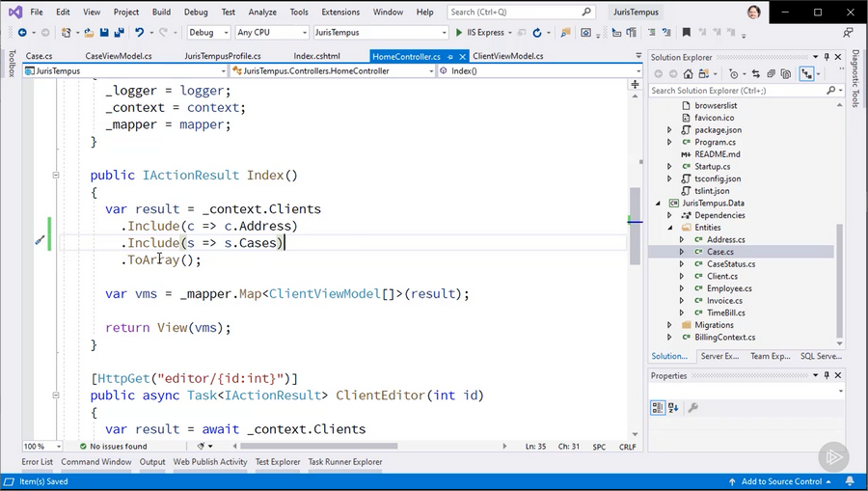Click the Find in Files icon

click(x=565, y=33)
